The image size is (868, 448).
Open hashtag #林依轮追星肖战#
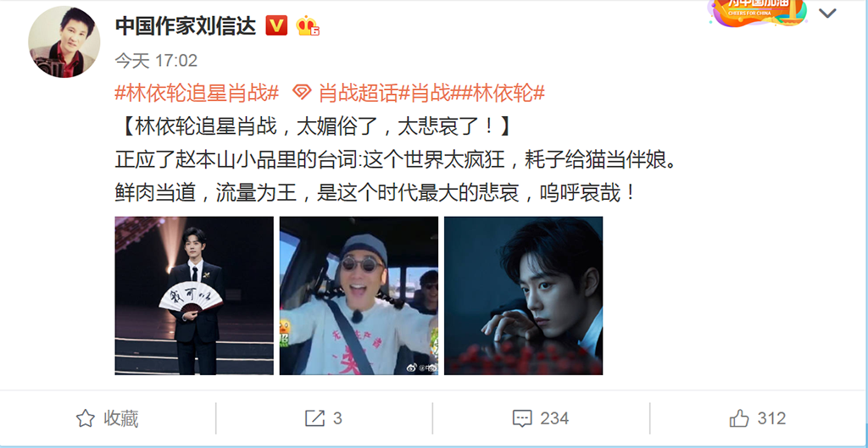click(x=197, y=93)
